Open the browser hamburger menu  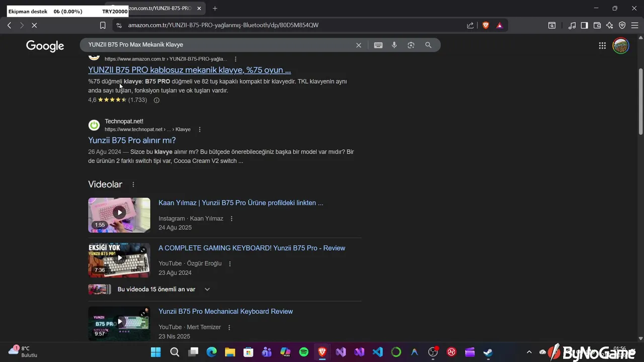point(635,25)
